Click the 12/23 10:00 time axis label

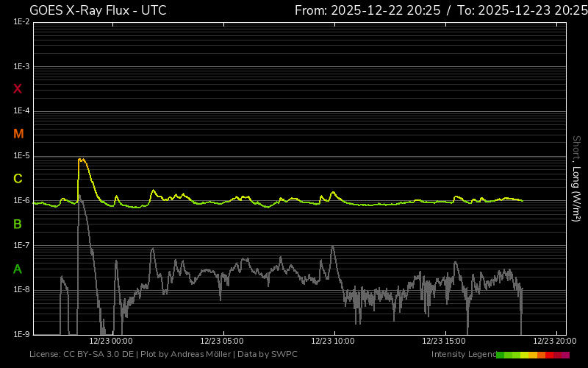coord(333,341)
